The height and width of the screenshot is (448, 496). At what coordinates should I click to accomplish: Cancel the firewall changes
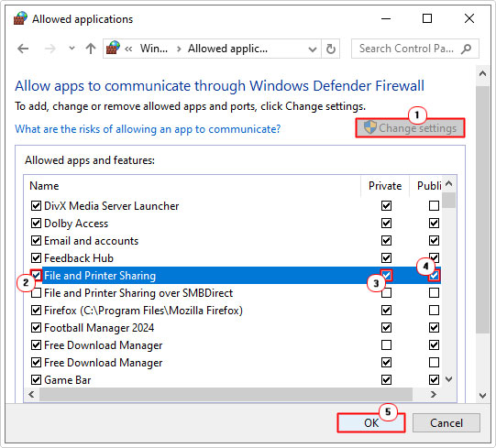click(446, 422)
